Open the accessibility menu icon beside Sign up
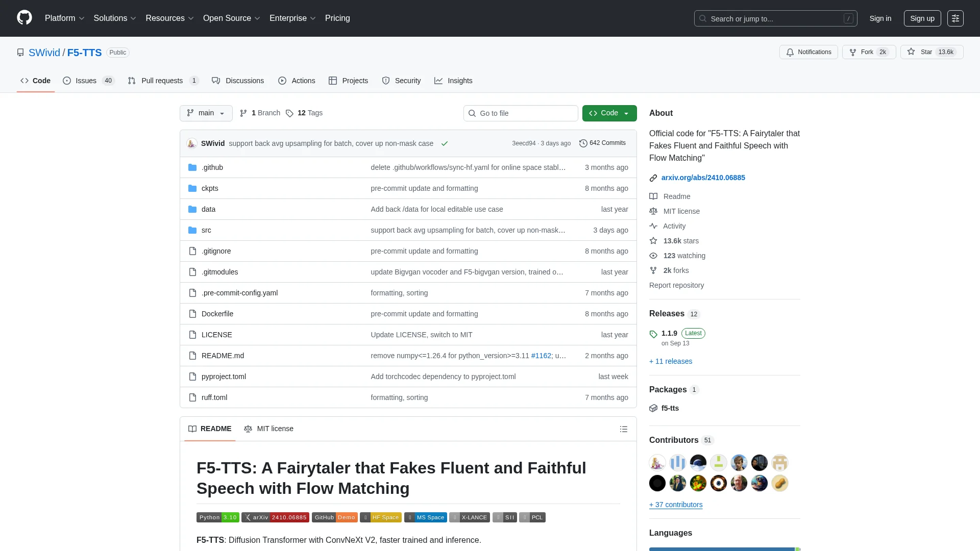This screenshot has height=551, width=980. [x=955, y=18]
